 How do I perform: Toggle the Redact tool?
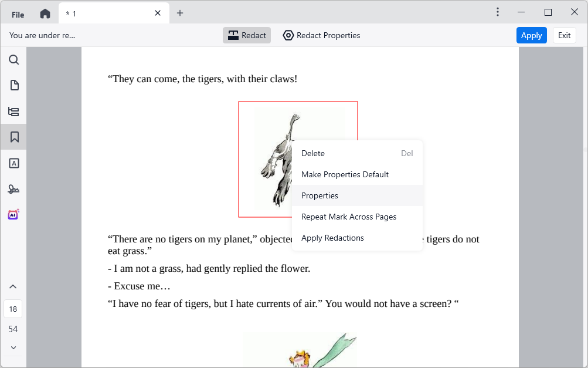[247, 35]
